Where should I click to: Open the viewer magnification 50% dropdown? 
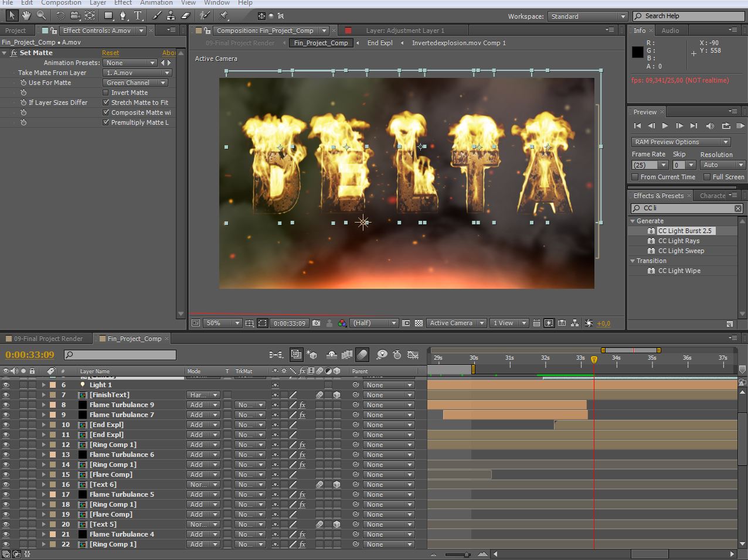[223, 323]
